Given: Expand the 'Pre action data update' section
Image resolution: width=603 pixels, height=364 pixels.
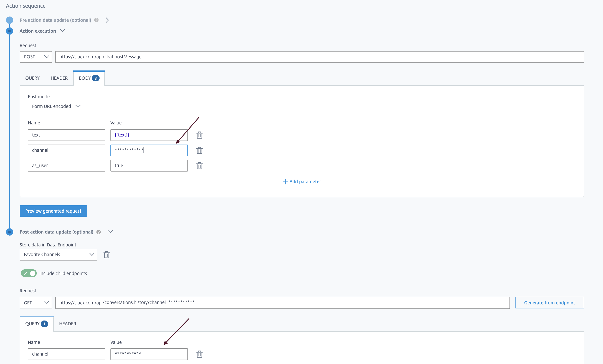Looking at the screenshot, I should coord(107,20).
